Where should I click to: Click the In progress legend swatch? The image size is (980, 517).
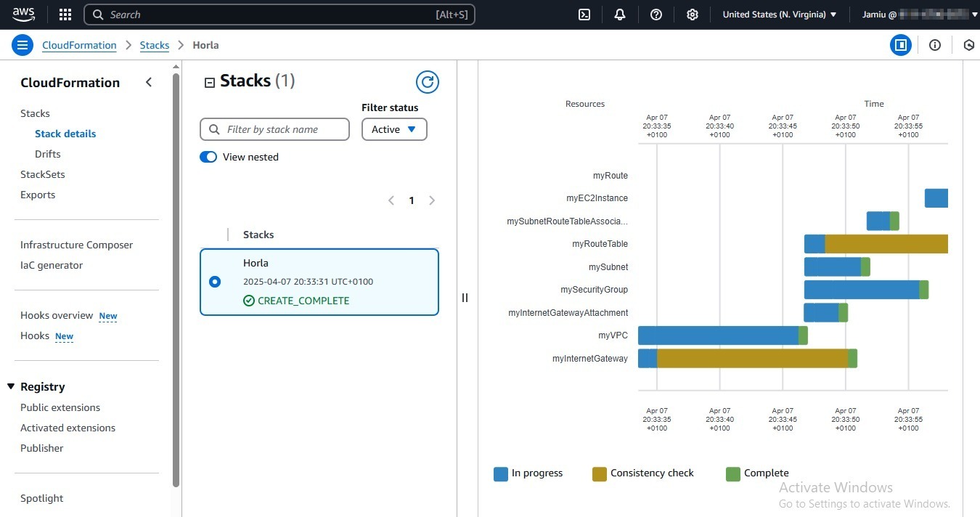(501, 474)
